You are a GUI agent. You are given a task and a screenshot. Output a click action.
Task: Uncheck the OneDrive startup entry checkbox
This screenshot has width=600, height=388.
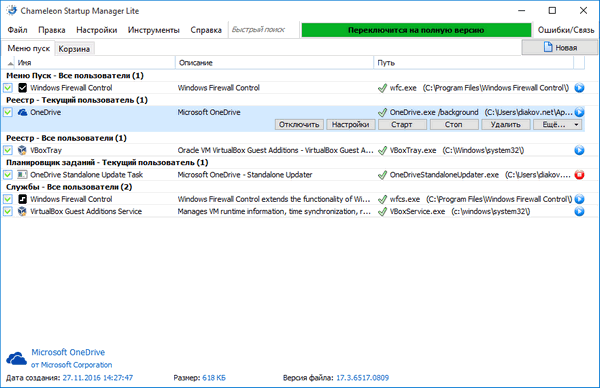tap(8, 112)
